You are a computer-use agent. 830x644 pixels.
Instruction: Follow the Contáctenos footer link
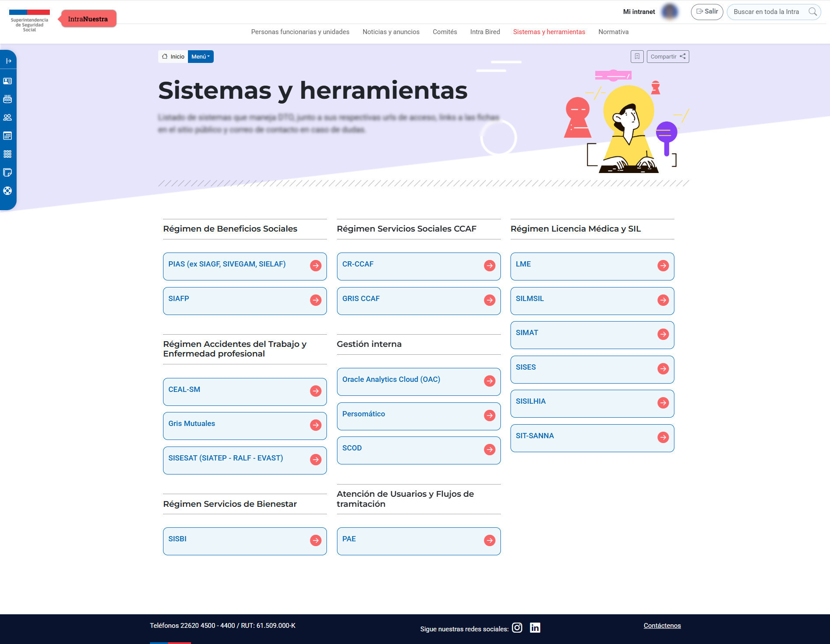(662, 626)
